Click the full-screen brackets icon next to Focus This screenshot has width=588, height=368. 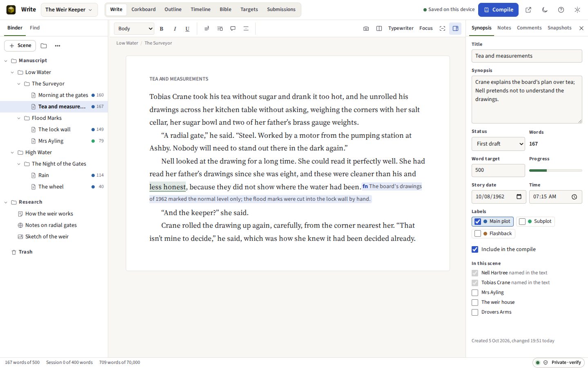point(442,29)
